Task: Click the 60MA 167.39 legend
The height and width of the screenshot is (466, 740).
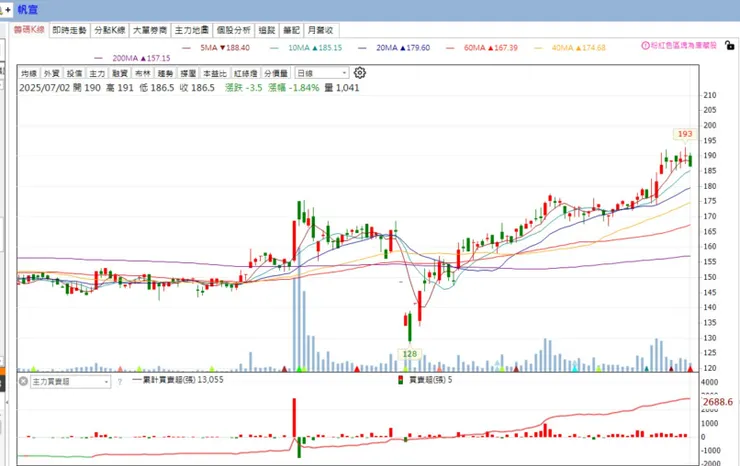Action: tap(482, 48)
